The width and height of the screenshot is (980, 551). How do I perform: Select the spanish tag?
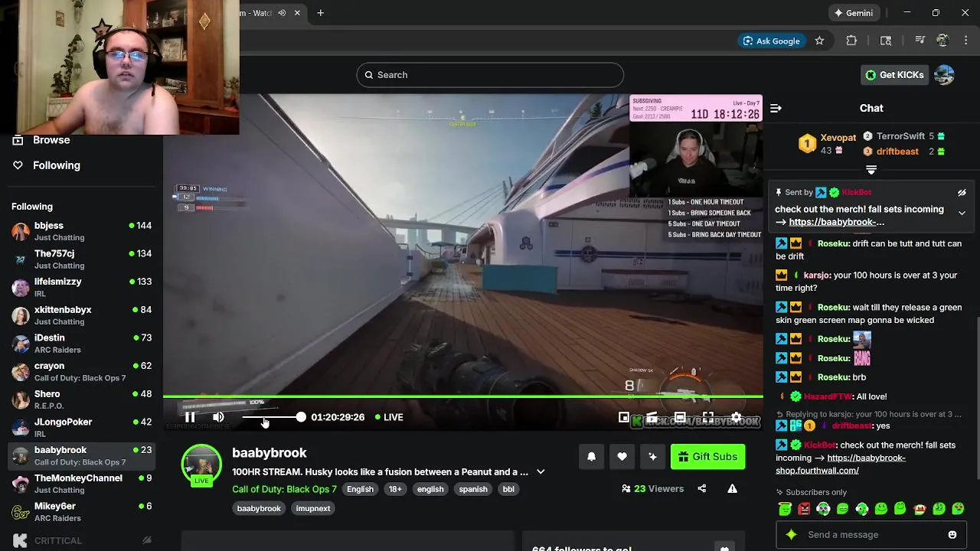click(473, 489)
